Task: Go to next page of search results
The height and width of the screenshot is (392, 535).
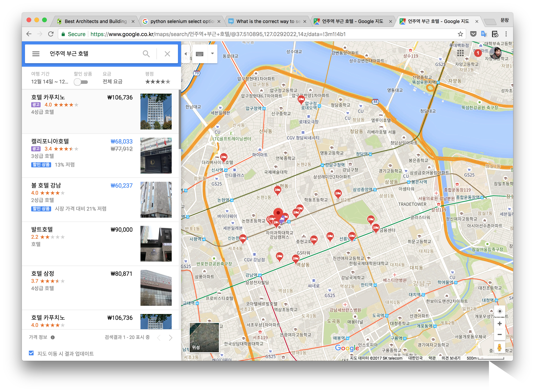Action: [171, 337]
